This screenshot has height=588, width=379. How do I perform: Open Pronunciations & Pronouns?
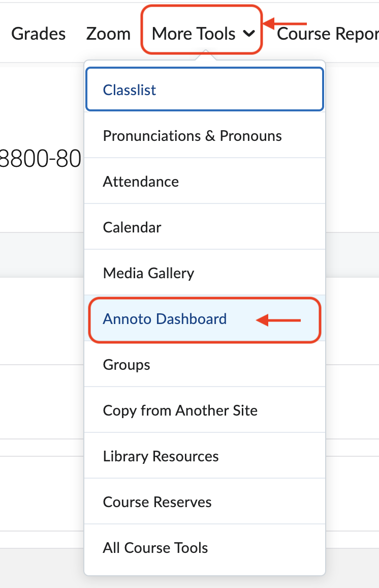192,135
